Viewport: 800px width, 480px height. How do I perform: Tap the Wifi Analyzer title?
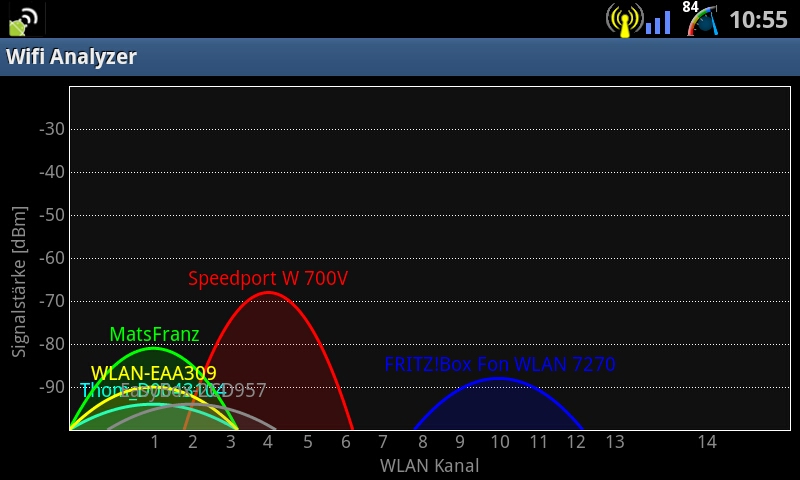tap(71, 56)
